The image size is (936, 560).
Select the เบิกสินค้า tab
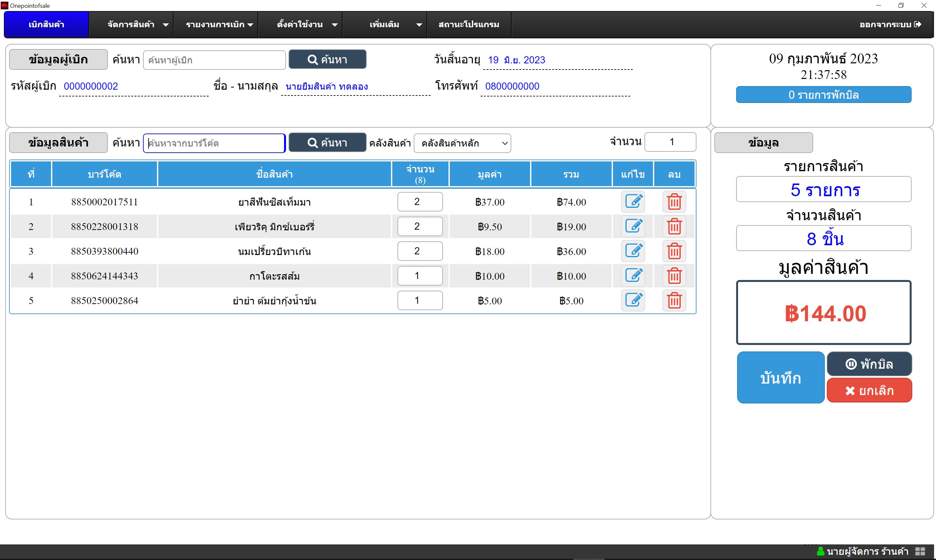click(x=46, y=25)
